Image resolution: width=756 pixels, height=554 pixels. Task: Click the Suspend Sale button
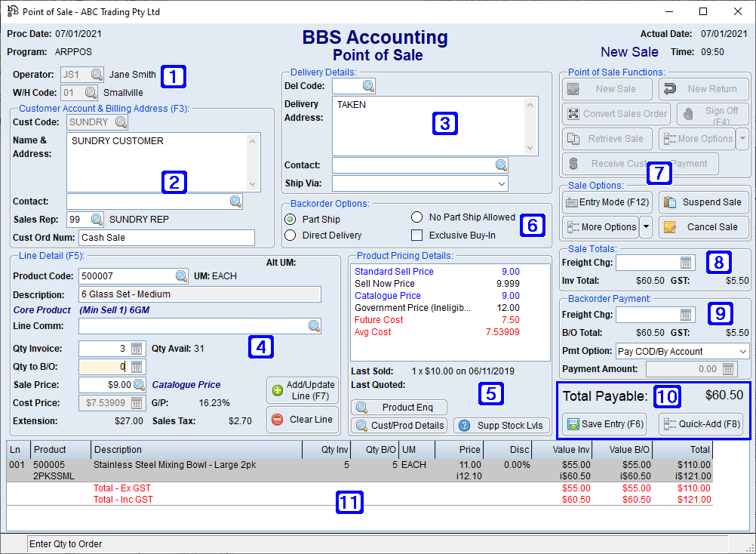pyautogui.click(x=702, y=202)
